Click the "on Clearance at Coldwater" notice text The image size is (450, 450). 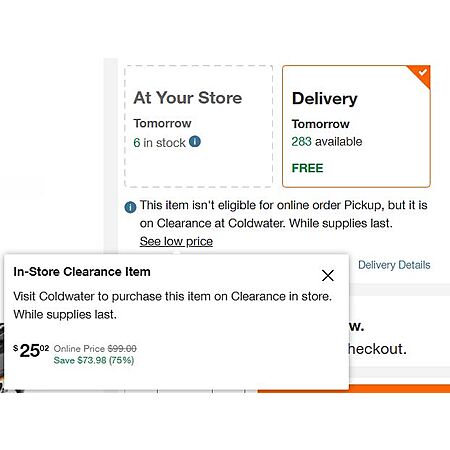211,223
